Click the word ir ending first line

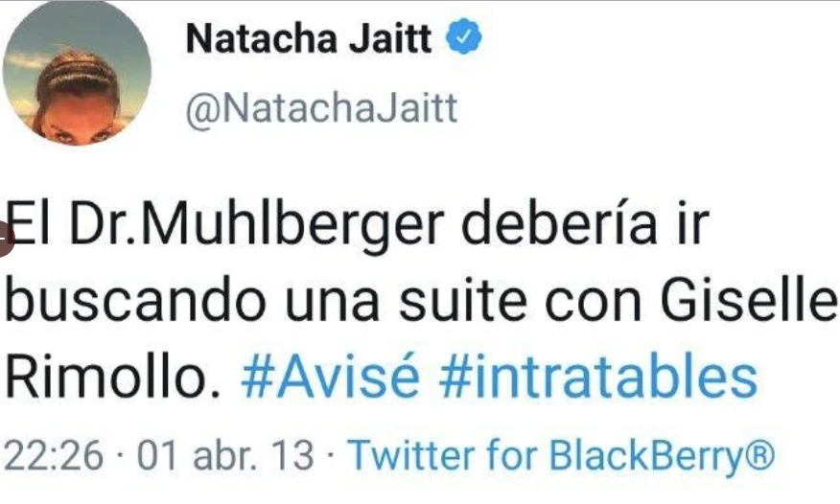pos(692,222)
